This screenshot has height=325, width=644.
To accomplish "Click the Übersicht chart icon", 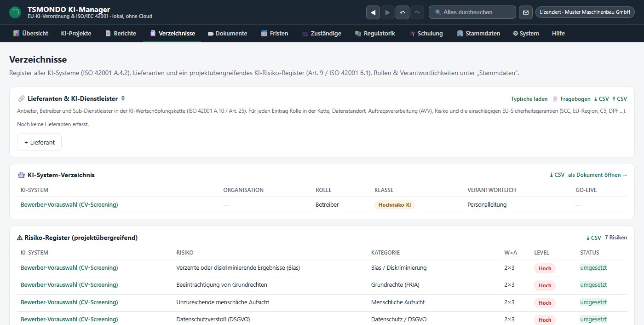I will (16, 34).
